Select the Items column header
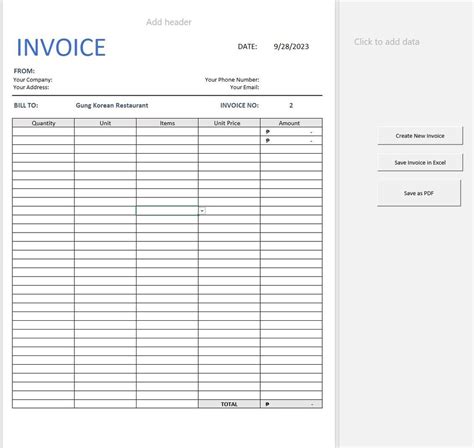Screen dimensions: 474x448 [167, 123]
